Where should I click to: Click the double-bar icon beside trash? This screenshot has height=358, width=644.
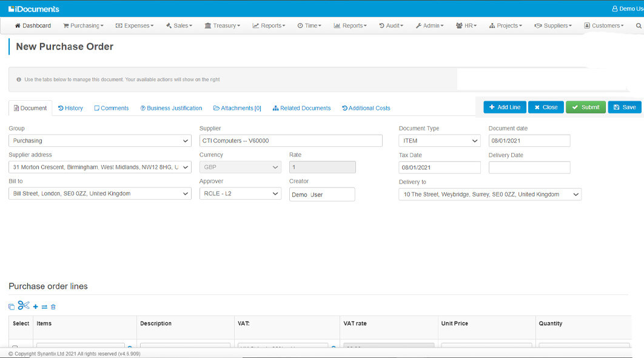coord(44,307)
